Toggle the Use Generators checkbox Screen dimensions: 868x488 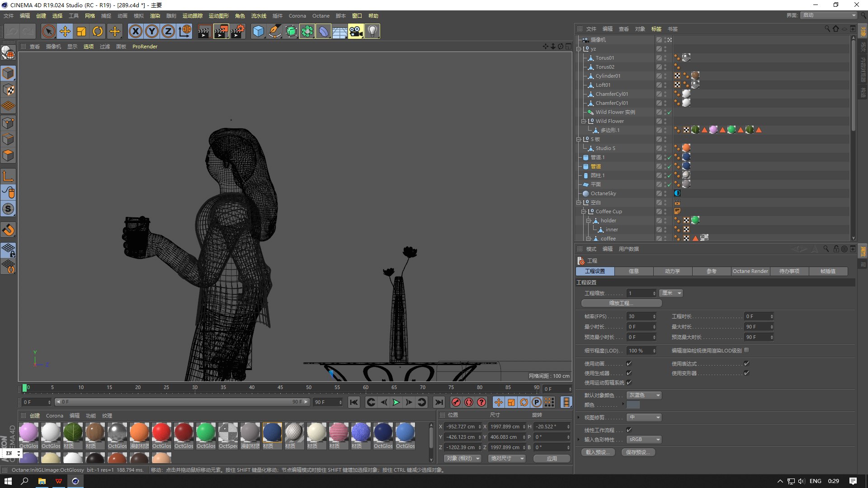pos(629,373)
